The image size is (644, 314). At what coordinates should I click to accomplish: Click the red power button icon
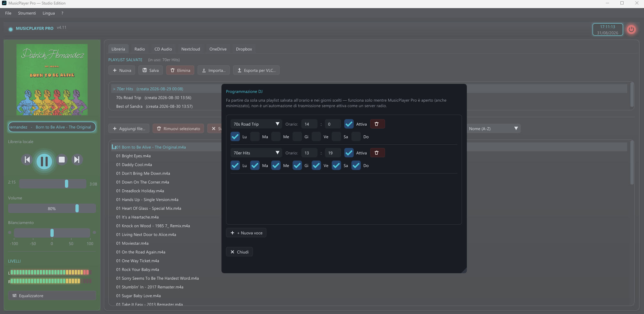(x=631, y=29)
